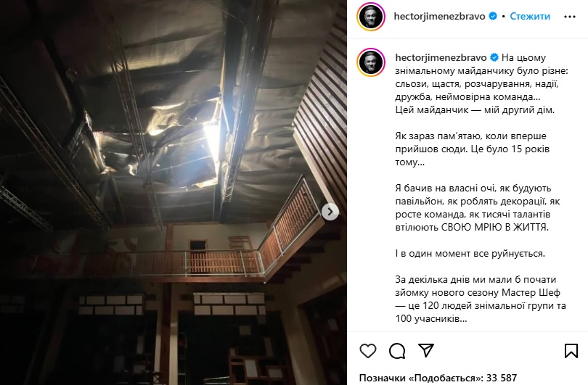Click the header profile avatar
Viewport: 588px width, 385px height.
click(371, 17)
